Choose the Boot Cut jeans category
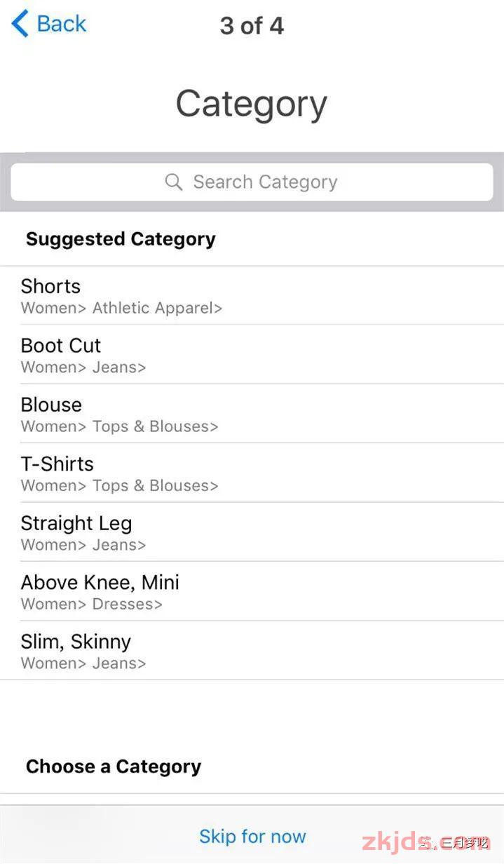 252,354
